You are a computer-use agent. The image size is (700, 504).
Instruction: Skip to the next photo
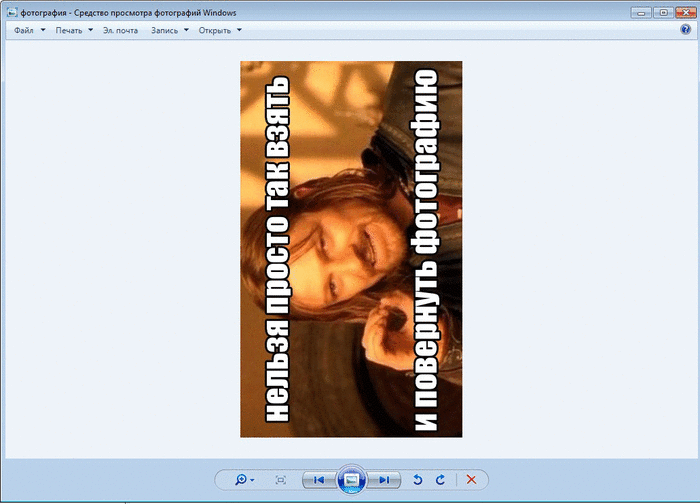(384, 481)
